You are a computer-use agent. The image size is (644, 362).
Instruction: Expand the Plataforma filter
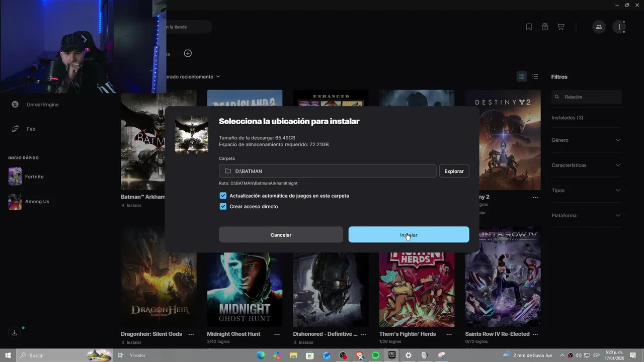pos(586,216)
